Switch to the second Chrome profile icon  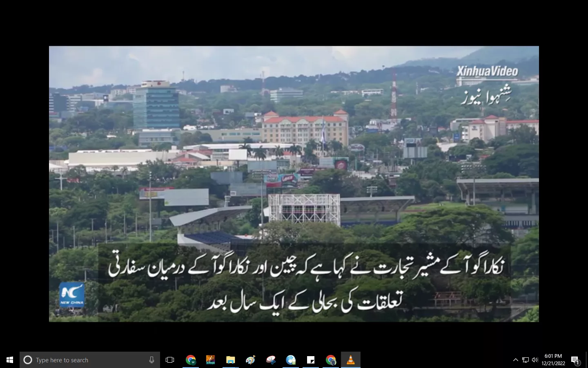[331, 360]
